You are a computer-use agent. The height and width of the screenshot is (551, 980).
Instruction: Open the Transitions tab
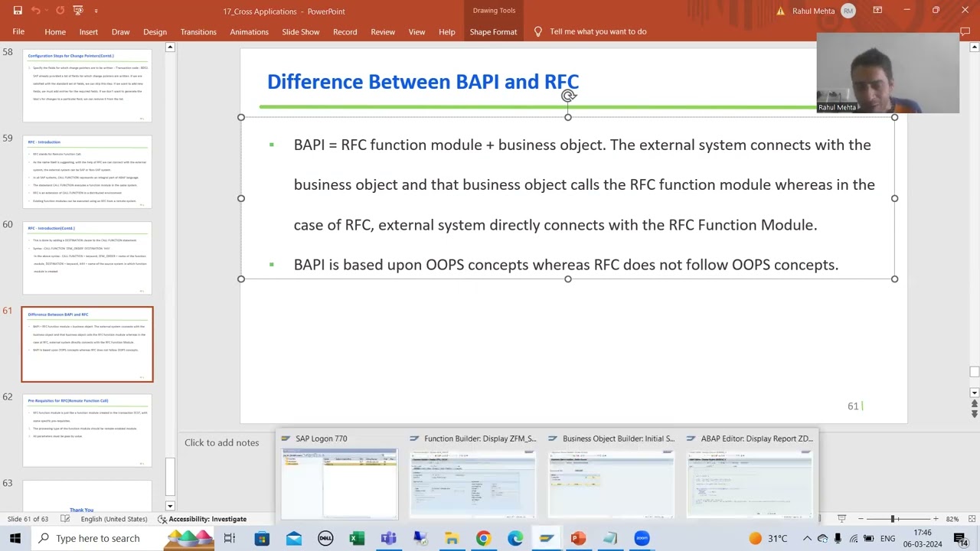click(x=198, y=31)
